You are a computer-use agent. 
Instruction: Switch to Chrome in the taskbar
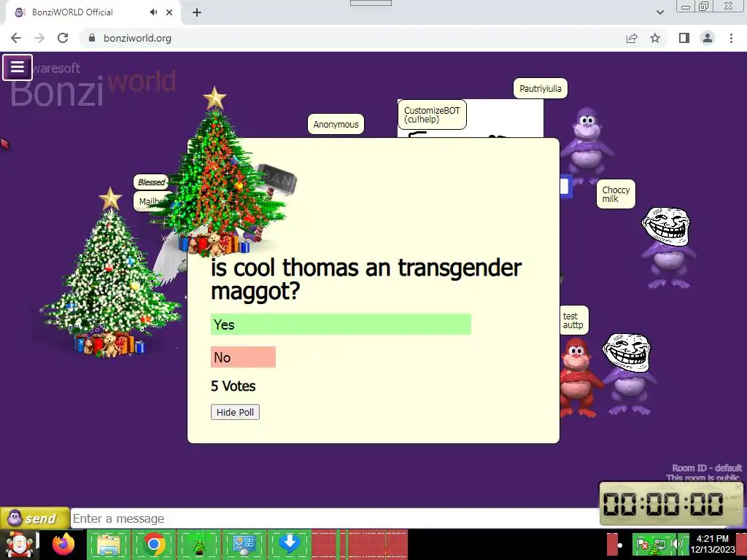click(x=154, y=544)
